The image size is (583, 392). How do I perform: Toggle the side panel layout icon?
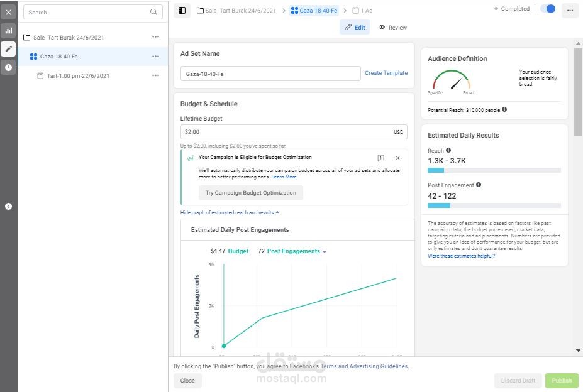tap(182, 10)
